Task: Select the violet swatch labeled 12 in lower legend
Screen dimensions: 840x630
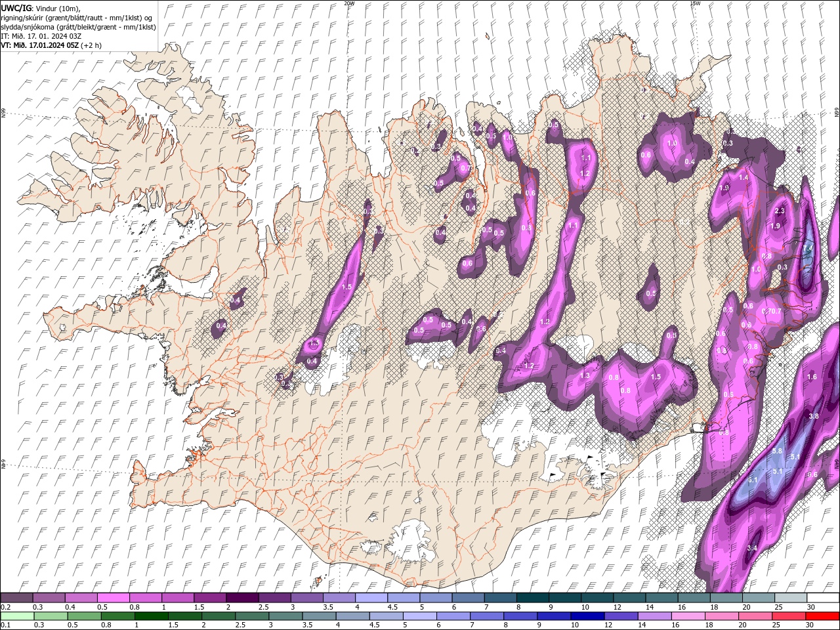Action: (x=621, y=616)
